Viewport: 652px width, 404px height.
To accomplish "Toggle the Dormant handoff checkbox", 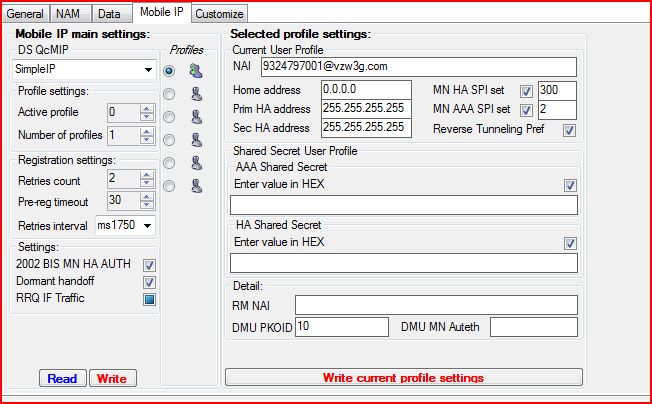I will tap(149, 282).
